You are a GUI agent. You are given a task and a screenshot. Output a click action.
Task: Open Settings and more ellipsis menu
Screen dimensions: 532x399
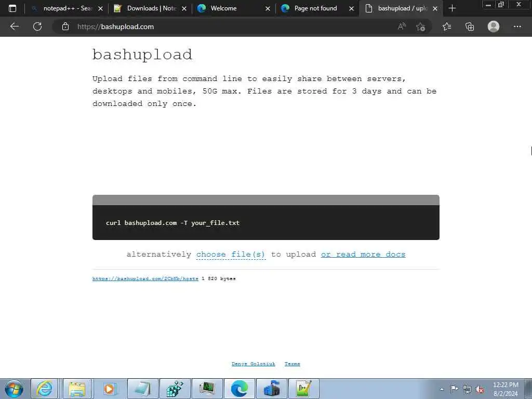[x=517, y=26]
